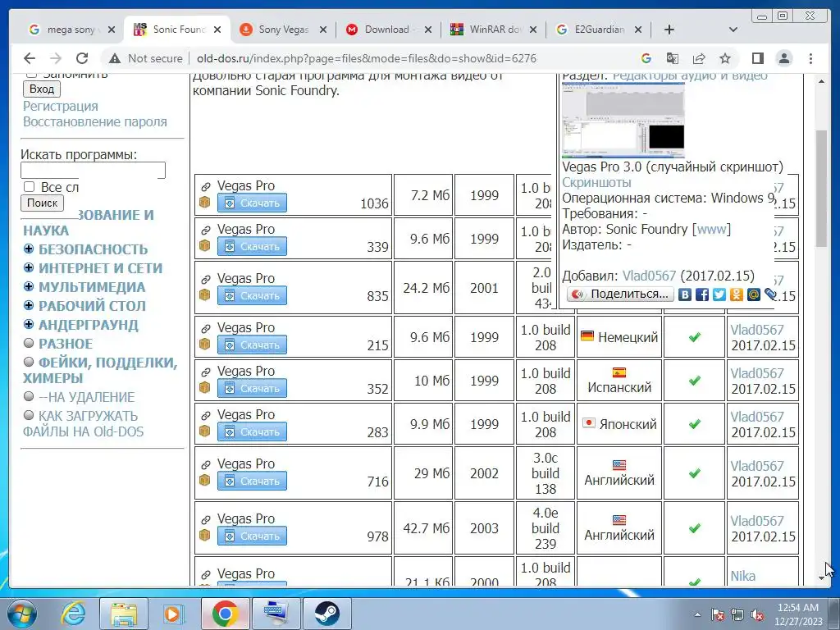840x630 pixels.
Task: Switch to Download tab
Action: (x=386, y=30)
